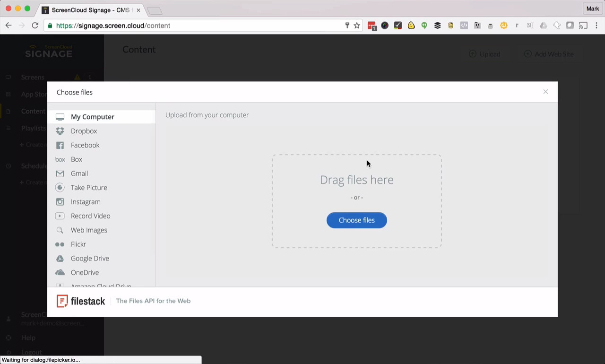Click the Hangouts green quote extension

pos(424,26)
